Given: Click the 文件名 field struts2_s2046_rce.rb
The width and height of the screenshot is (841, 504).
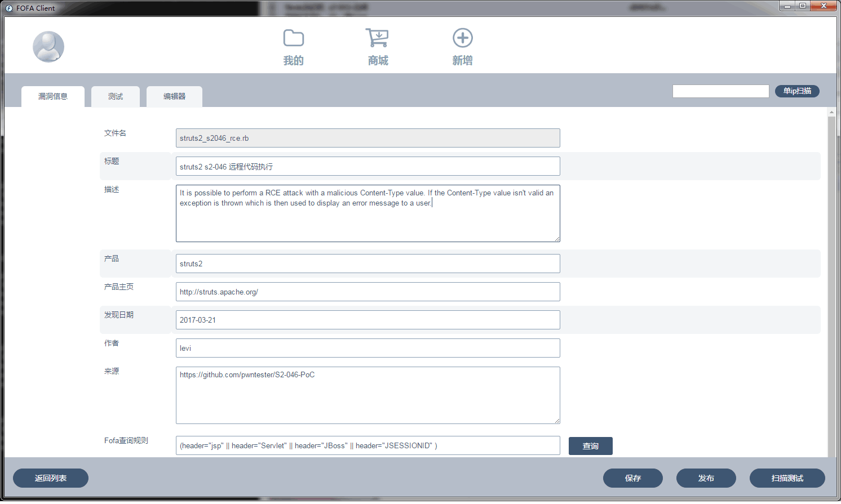Looking at the screenshot, I should click(x=368, y=138).
